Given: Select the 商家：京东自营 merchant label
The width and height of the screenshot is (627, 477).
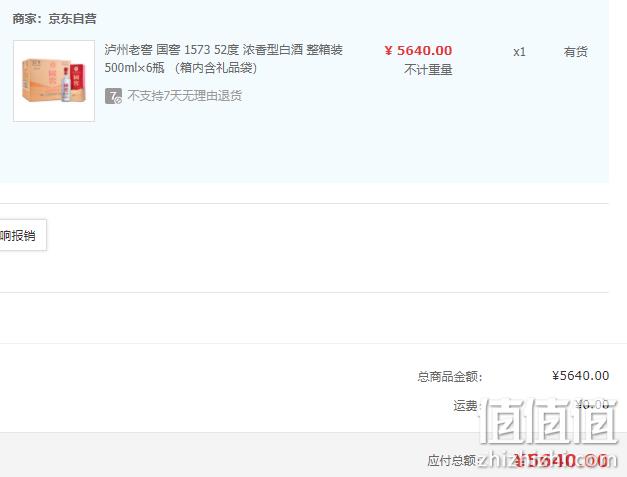Looking at the screenshot, I should (54, 19).
